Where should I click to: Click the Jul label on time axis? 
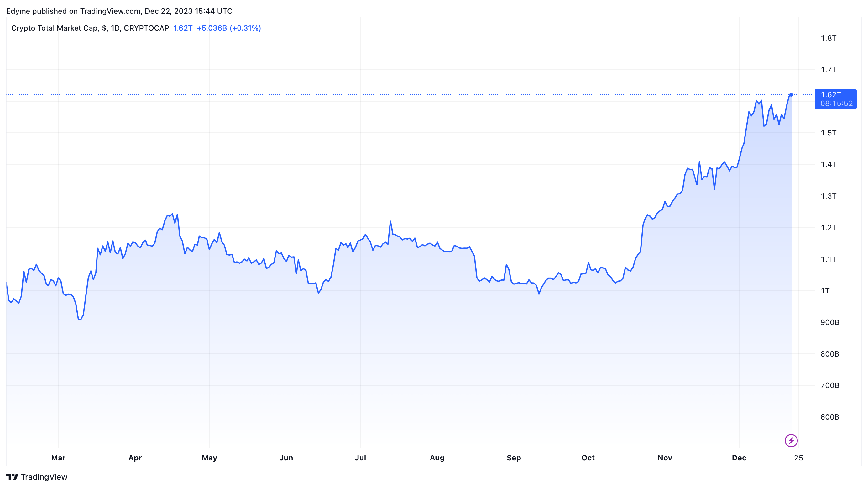(x=360, y=458)
